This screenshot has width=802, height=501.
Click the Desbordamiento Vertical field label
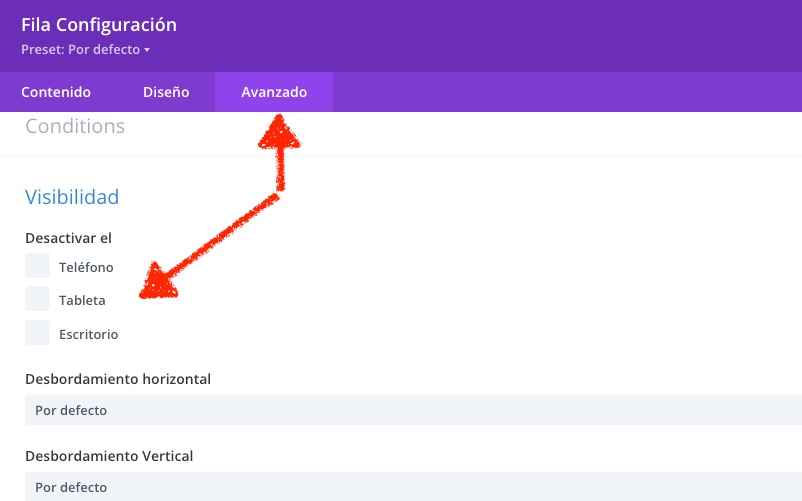109,456
